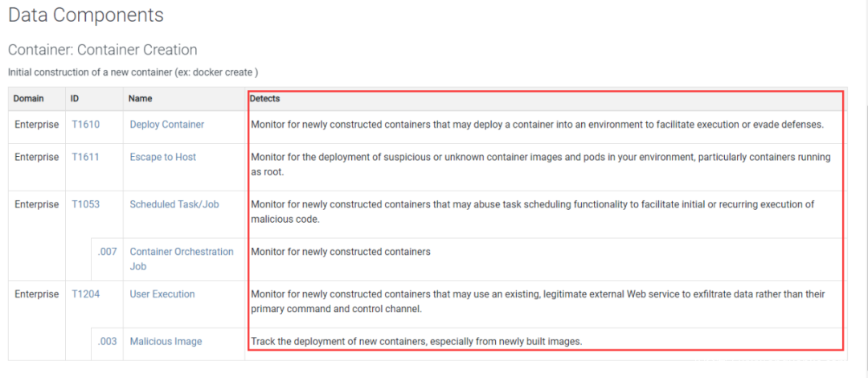The width and height of the screenshot is (868, 378).
Task: Click the Detects column header
Action: tap(264, 99)
